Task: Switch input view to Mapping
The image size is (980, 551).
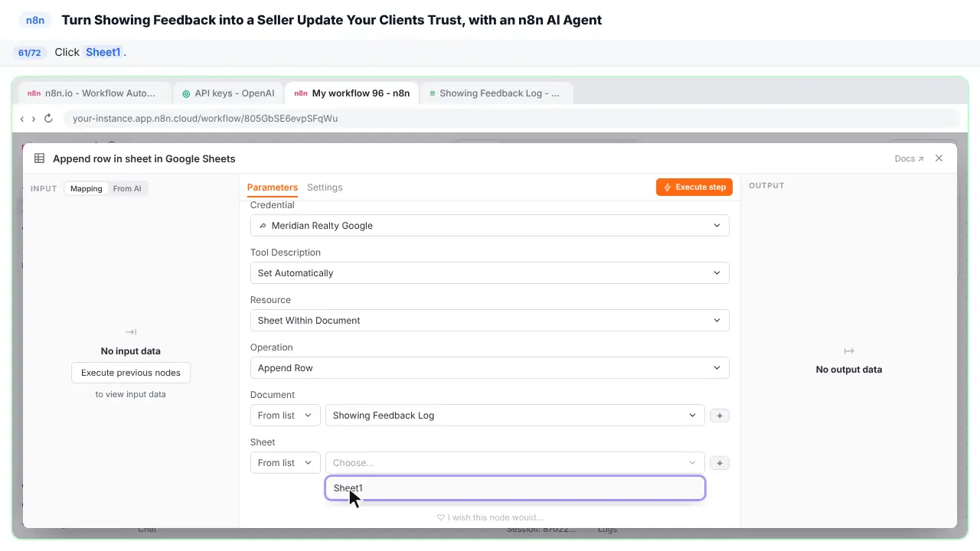Action: pos(87,188)
